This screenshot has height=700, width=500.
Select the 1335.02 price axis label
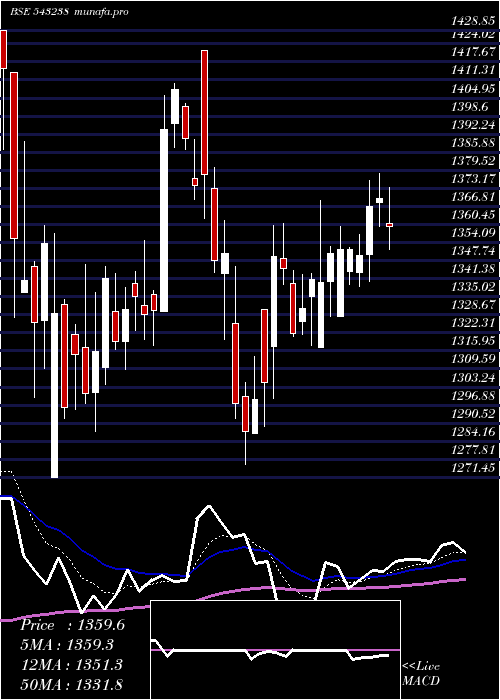[x=473, y=287]
